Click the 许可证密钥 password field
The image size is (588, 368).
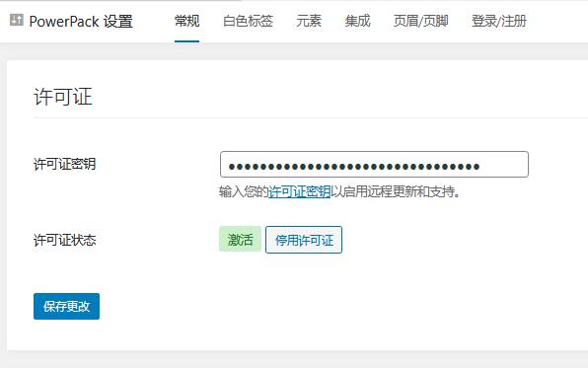pyautogui.click(x=374, y=165)
